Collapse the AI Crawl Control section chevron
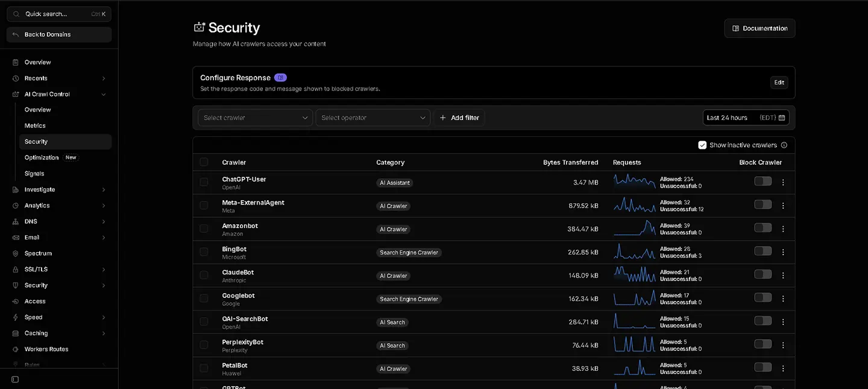The height and width of the screenshot is (389, 868). coord(104,94)
